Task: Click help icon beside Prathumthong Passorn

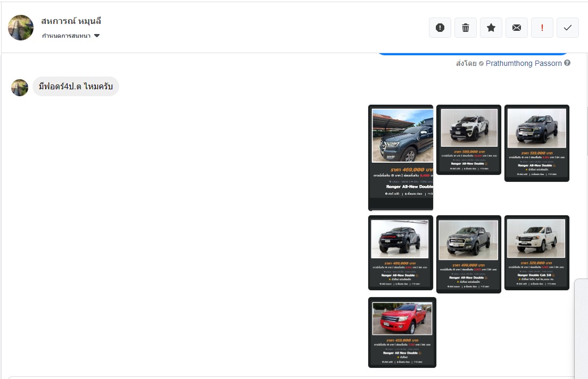Action: (x=567, y=63)
